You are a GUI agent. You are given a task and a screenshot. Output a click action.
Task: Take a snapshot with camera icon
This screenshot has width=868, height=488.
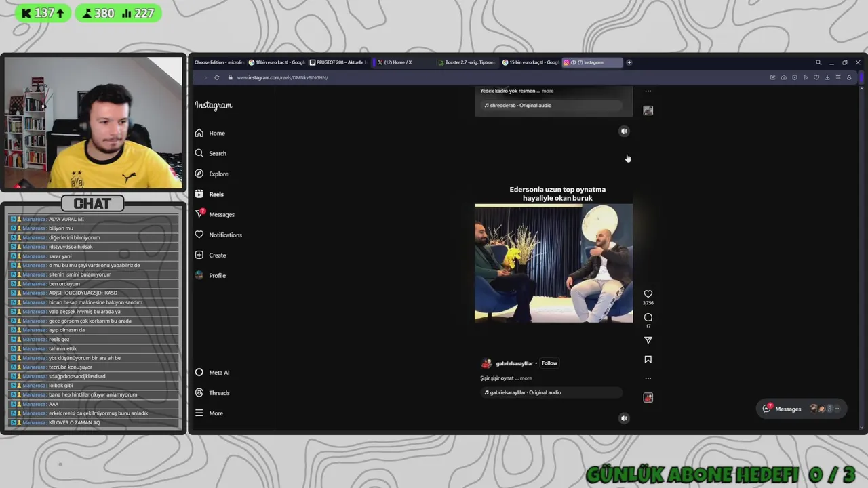tap(783, 77)
